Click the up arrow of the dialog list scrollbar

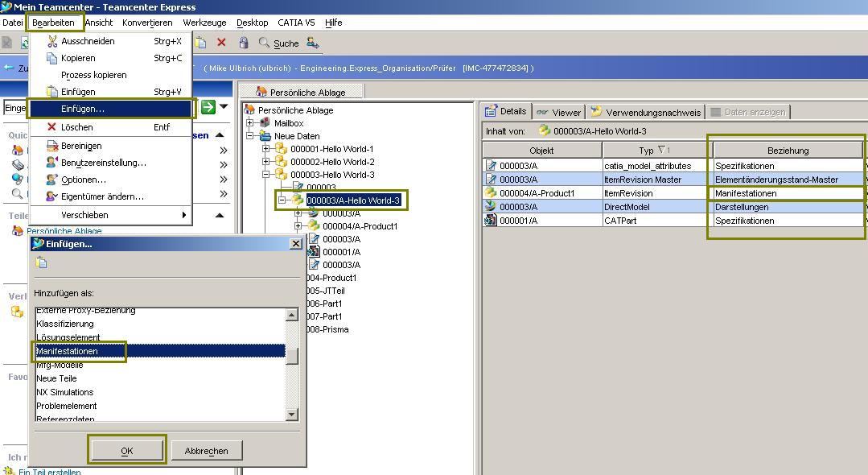(x=292, y=315)
